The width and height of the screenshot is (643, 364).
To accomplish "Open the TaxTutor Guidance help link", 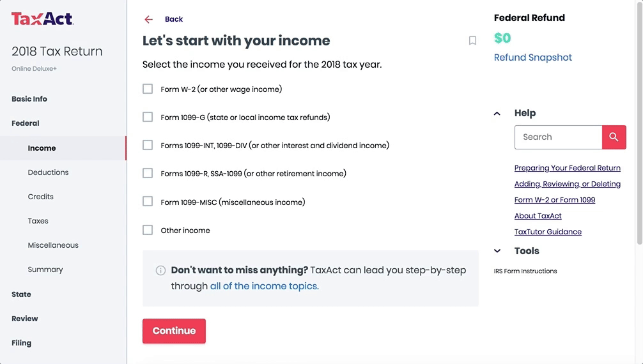I will point(548,232).
